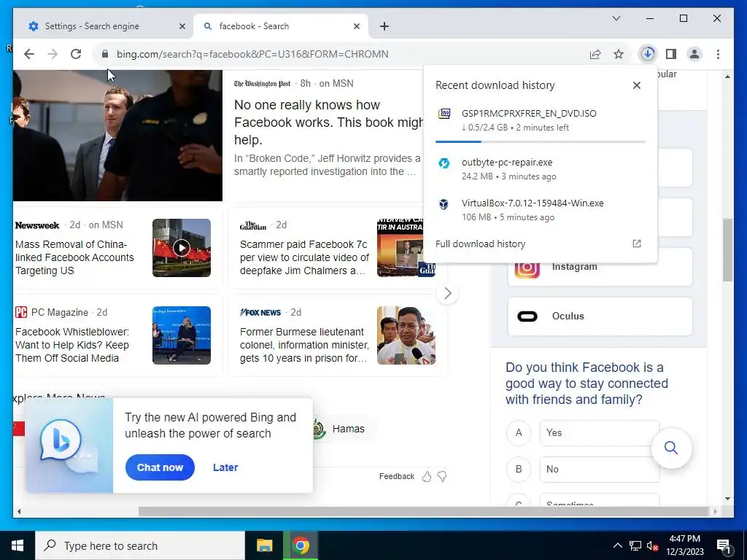
Task: Choose poll answer A Yes
Action: tap(600, 433)
